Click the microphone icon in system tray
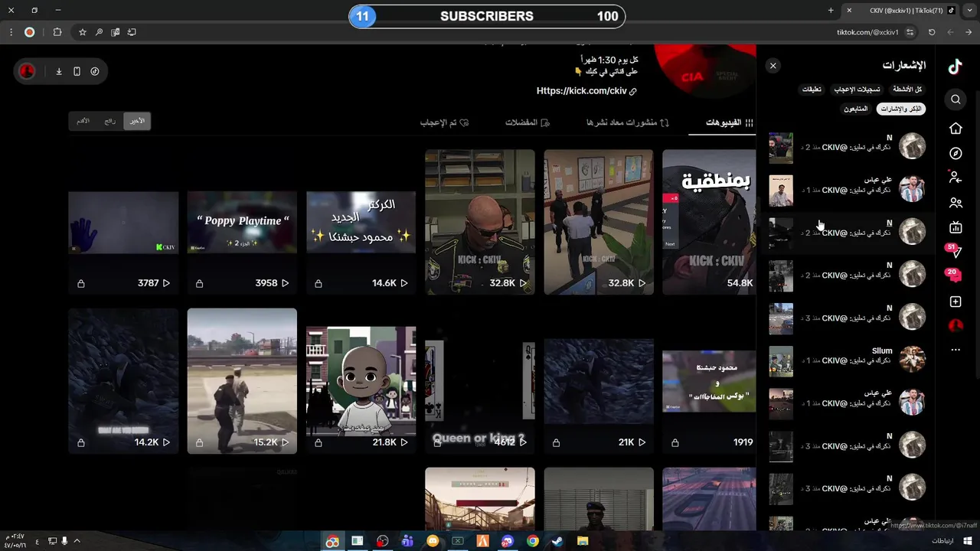This screenshot has width=980, height=551. pos(64,541)
